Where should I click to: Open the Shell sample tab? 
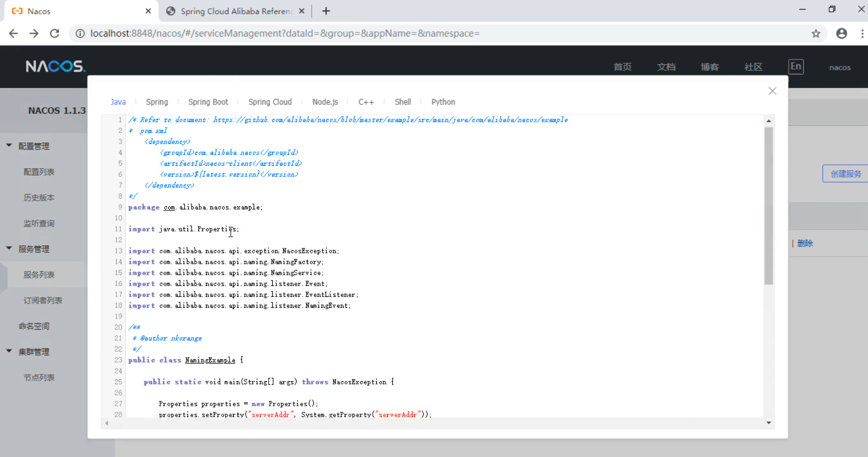tap(403, 102)
